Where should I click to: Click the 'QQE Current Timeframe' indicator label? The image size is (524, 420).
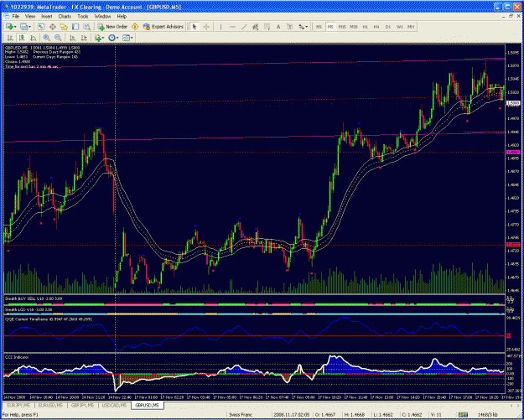49,319
